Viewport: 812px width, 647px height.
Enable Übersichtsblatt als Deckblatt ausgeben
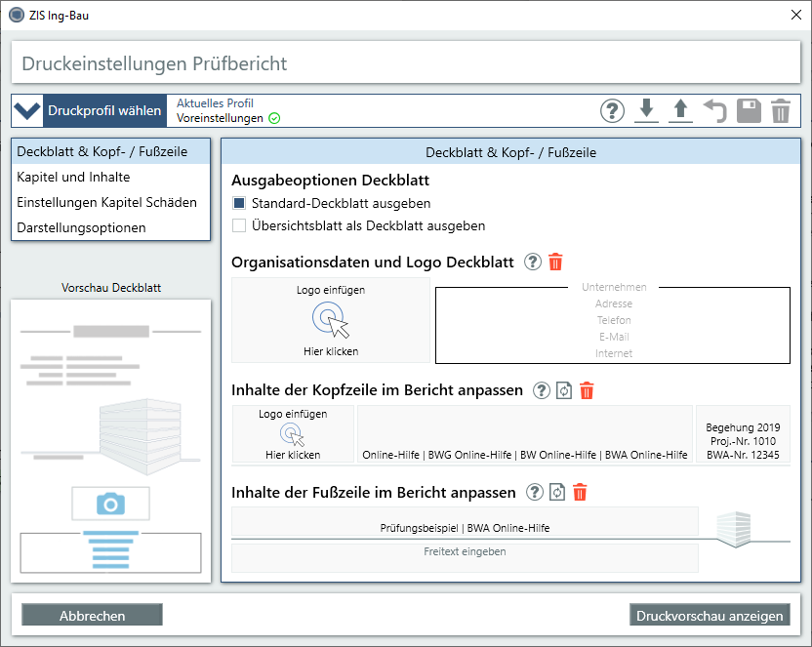(239, 225)
